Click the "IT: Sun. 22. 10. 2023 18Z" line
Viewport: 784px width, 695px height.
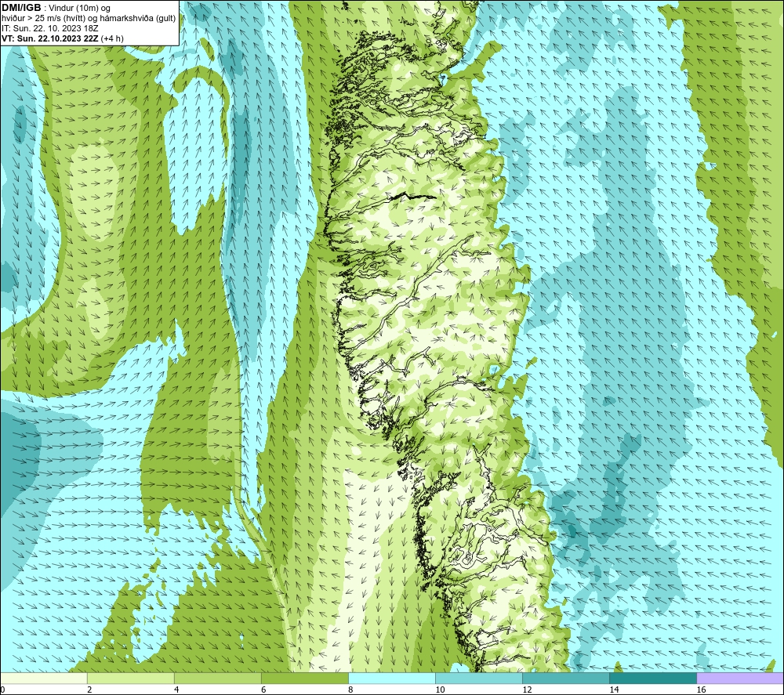(50, 28)
